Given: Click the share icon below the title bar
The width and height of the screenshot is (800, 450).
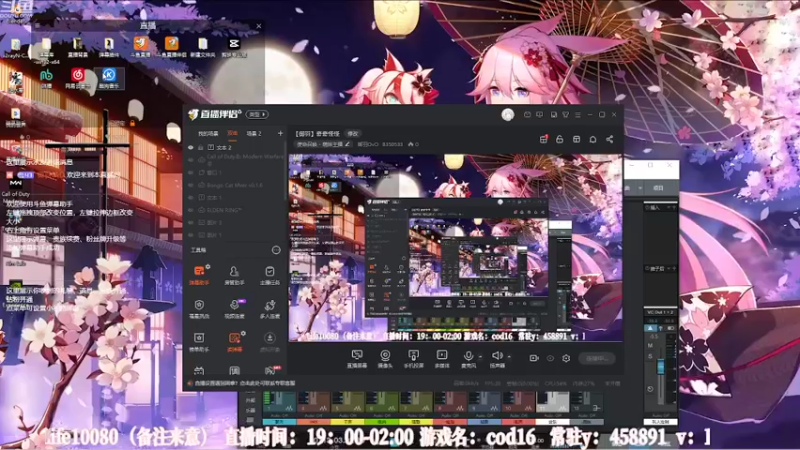Looking at the screenshot, I should pos(610,139).
